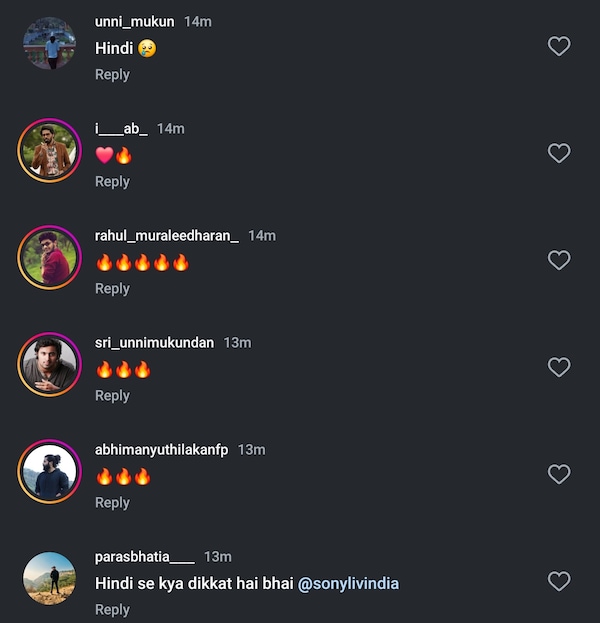This screenshot has height=623, width=600.
Task: Open unni_mukun profile picture
Action: point(49,44)
